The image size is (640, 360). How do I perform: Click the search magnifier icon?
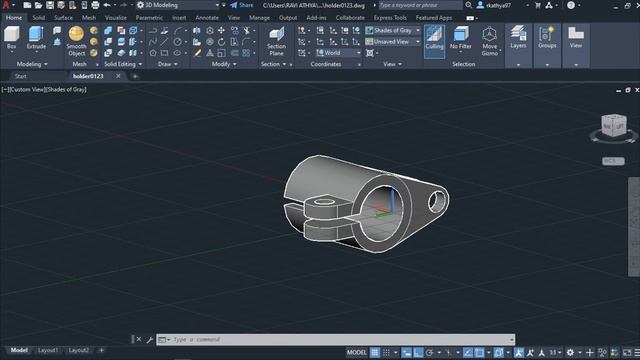[469, 5]
